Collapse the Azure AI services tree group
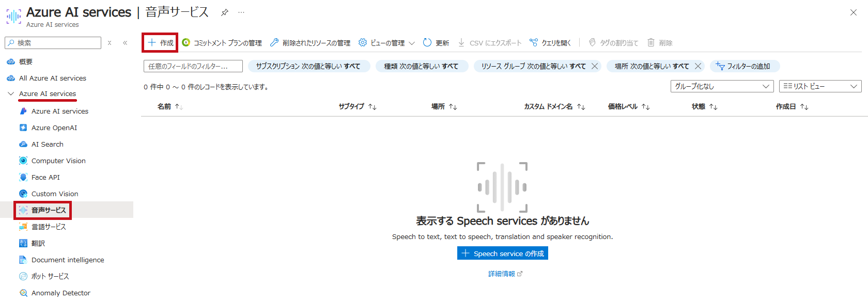The width and height of the screenshot is (868, 301). (11, 93)
